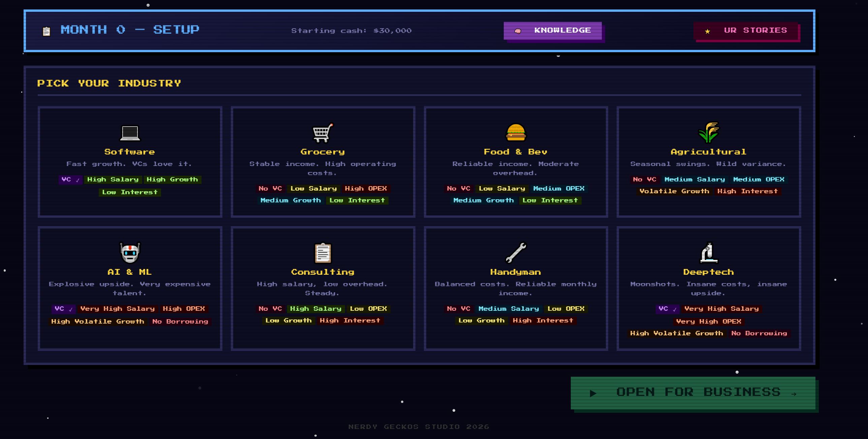Select the Grocery shopping cart icon

[x=322, y=133]
